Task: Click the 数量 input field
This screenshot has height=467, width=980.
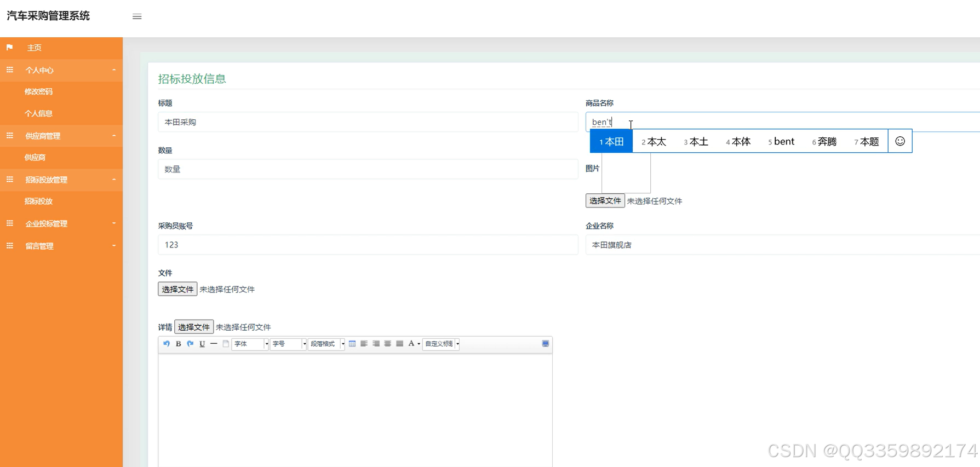Action: (368, 169)
